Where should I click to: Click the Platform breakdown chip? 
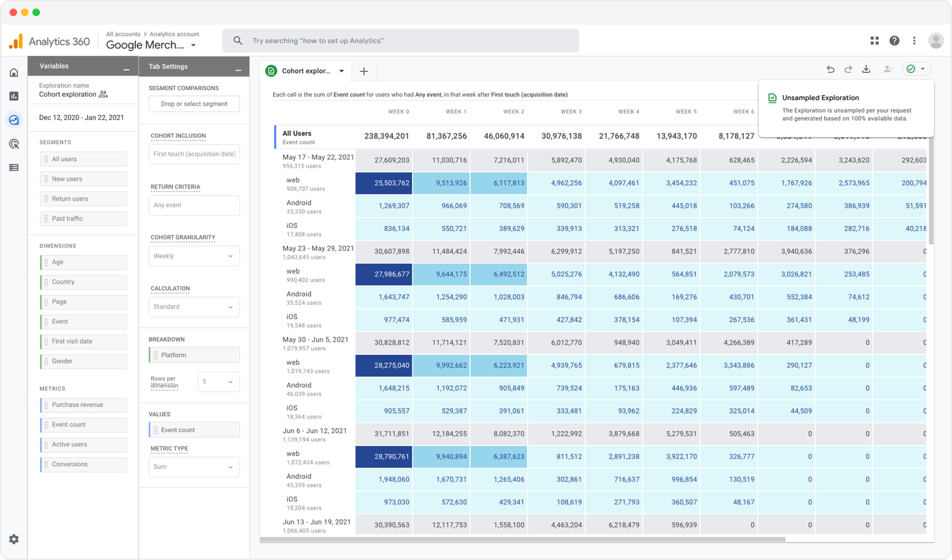[x=194, y=355]
